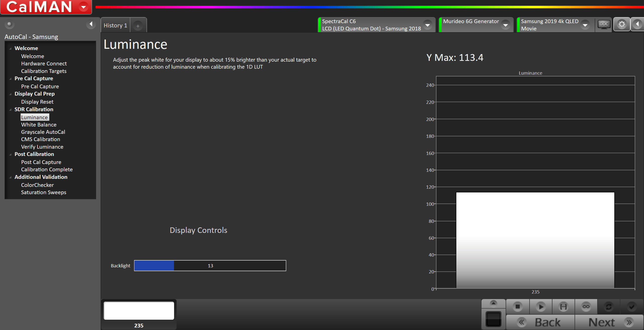
Task: Add a new history tab with plus
Action: [x=138, y=26]
